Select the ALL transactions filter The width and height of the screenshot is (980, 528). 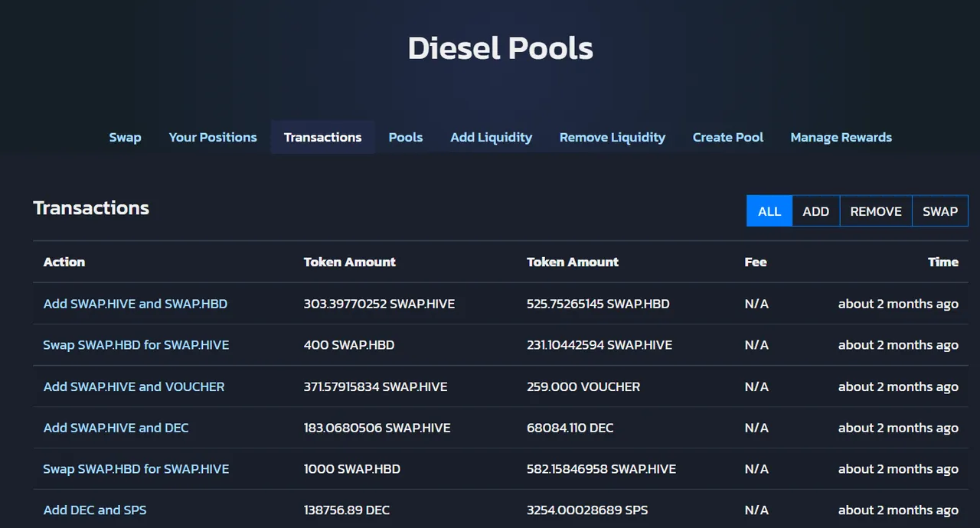[769, 211]
